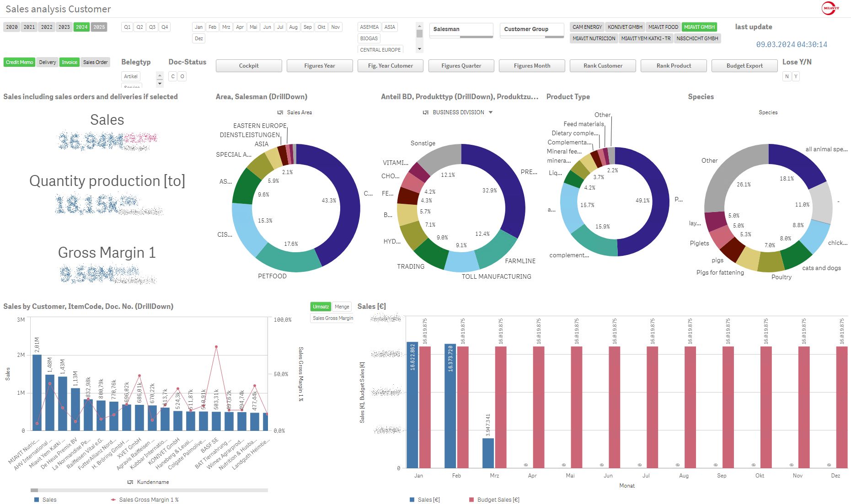Click the drill-down icon next to Kundenname
Screen dimensions: 851x504
point(129,482)
